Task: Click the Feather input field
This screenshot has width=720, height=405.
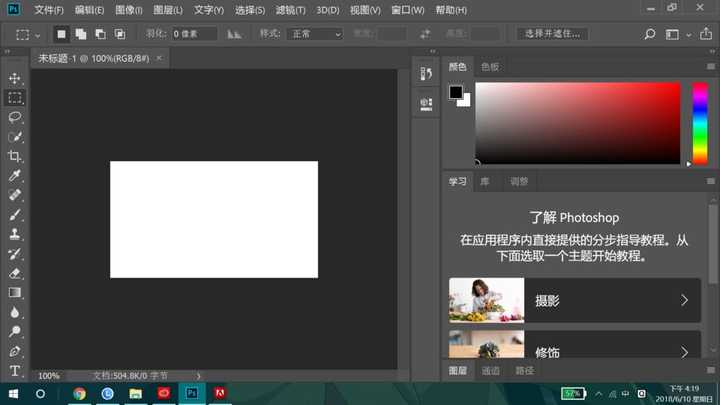Action: click(195, 34)
